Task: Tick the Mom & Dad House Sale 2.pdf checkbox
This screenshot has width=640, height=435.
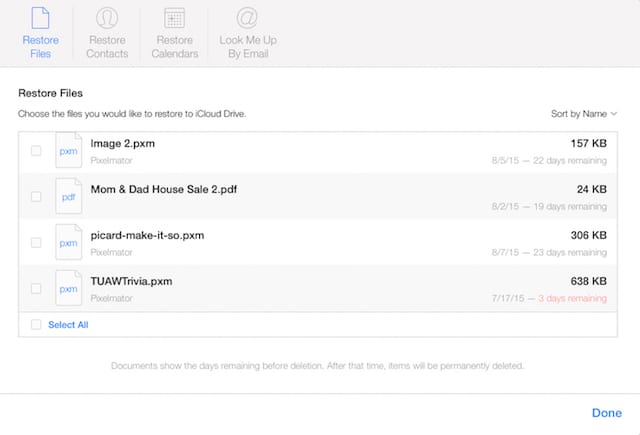Action: coord(36,197)
